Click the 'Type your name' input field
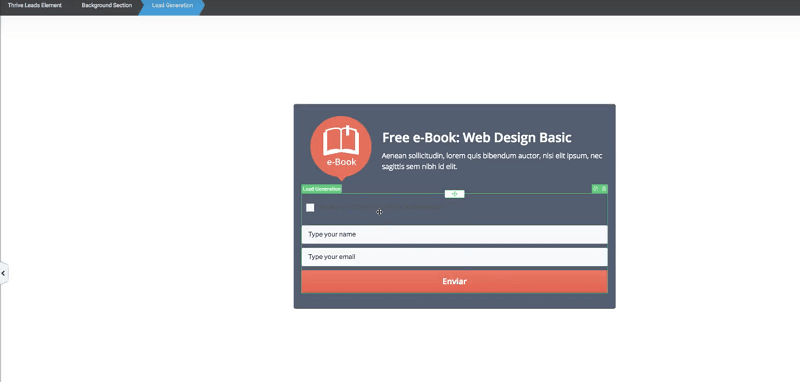The image size is (800, 382). tap(454, 235)
